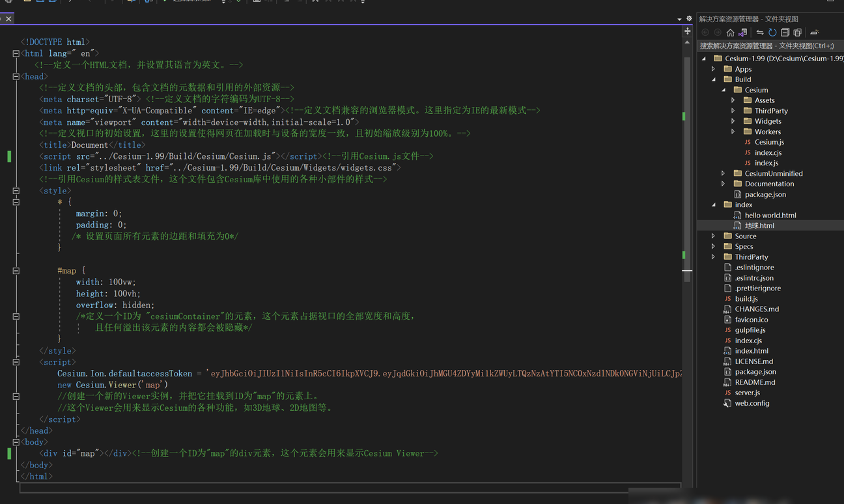Screen dimensions: 844x504
Task: Click the preview selected items icon
Action: 815,33
